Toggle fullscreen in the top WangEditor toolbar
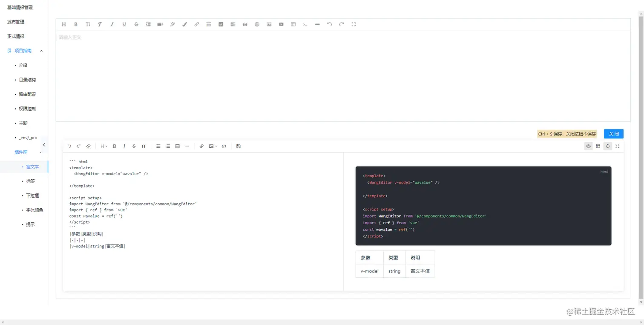This screenshot has height=325, width=644. pyautogui.click(x=354, y=24)
